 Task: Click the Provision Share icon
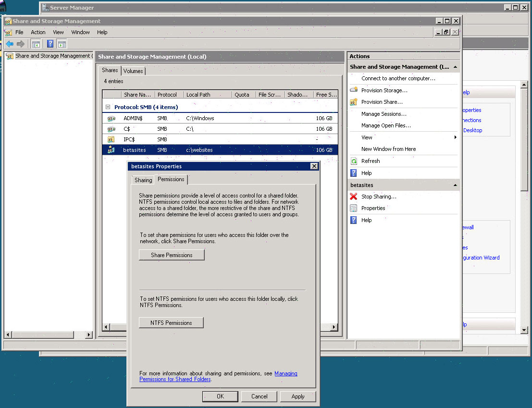(354, 102)
